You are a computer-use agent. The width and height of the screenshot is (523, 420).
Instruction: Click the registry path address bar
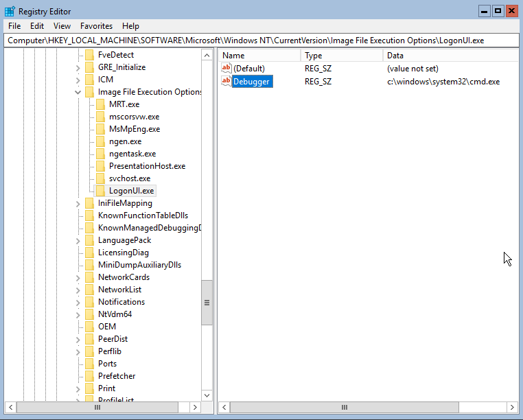(x=261, y=40)
